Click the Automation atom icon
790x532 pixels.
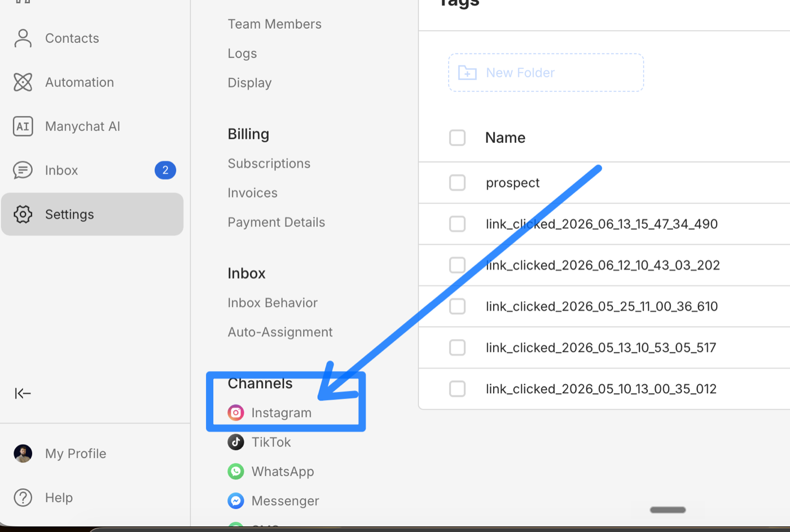pyautogui.click(x=23, y=82)
